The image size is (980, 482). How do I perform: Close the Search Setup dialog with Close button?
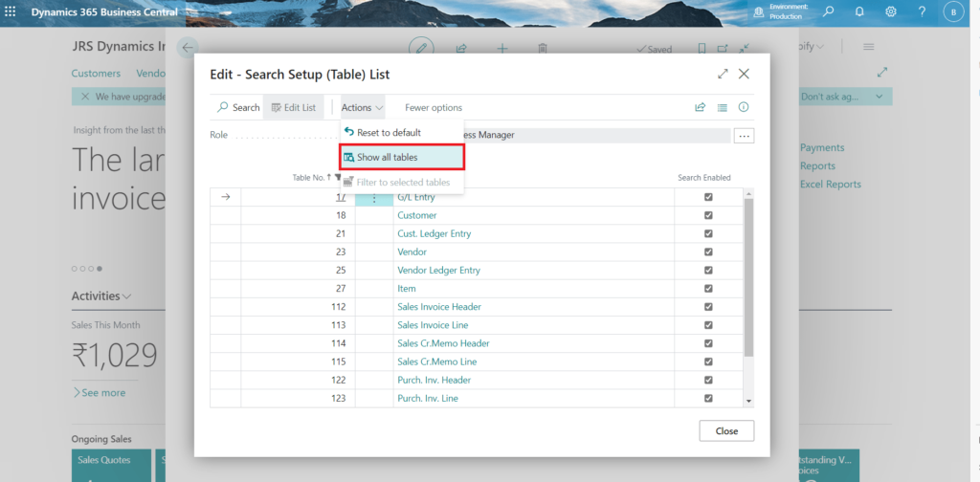[x=726, y=430]
